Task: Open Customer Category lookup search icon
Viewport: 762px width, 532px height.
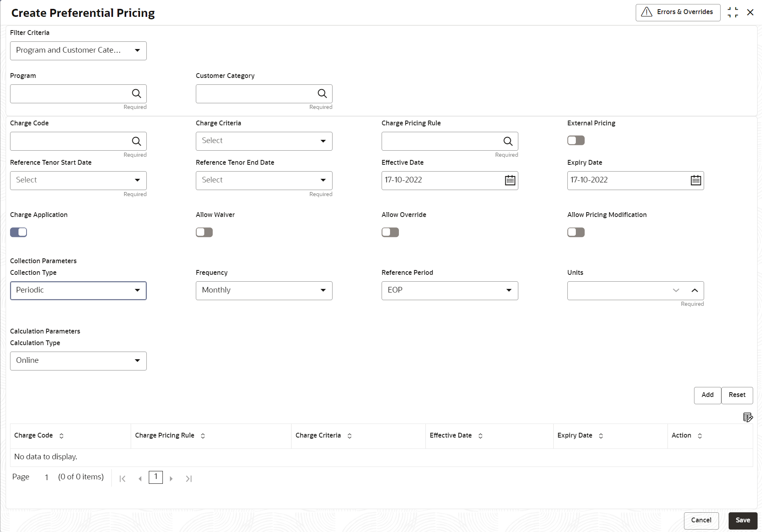Action: [322, 94]
